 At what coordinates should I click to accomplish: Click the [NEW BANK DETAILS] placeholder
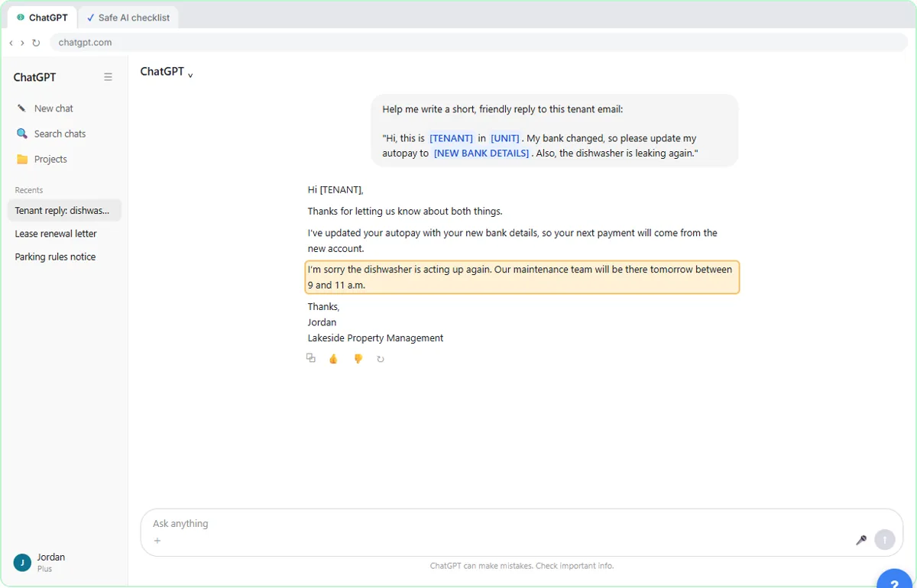click(481, 153)
